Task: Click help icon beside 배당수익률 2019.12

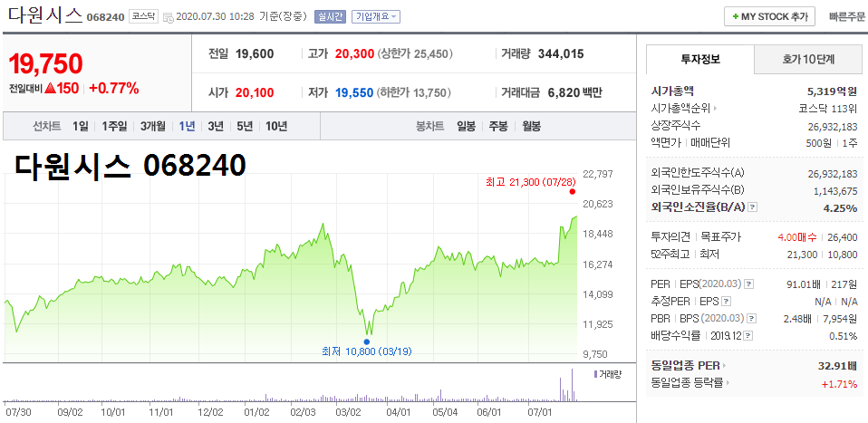Action: pyautogui.click(x=748, y=335)
